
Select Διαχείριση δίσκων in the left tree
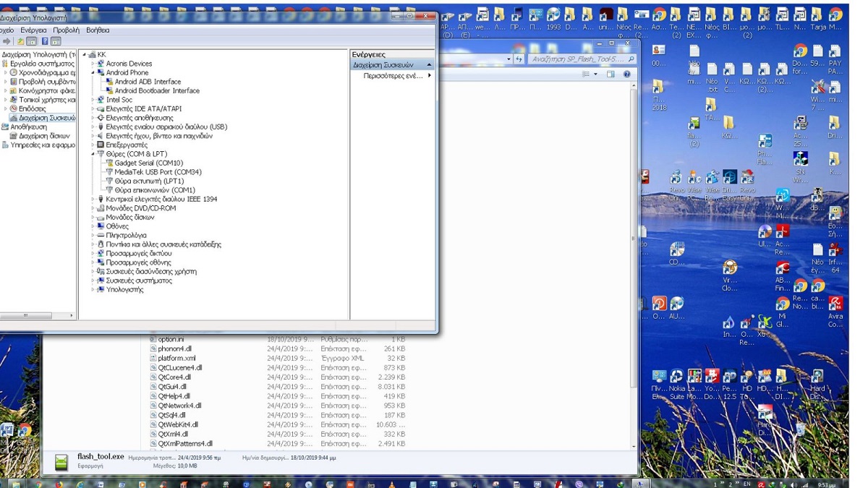pyautogui.click(x=44, y=136)
